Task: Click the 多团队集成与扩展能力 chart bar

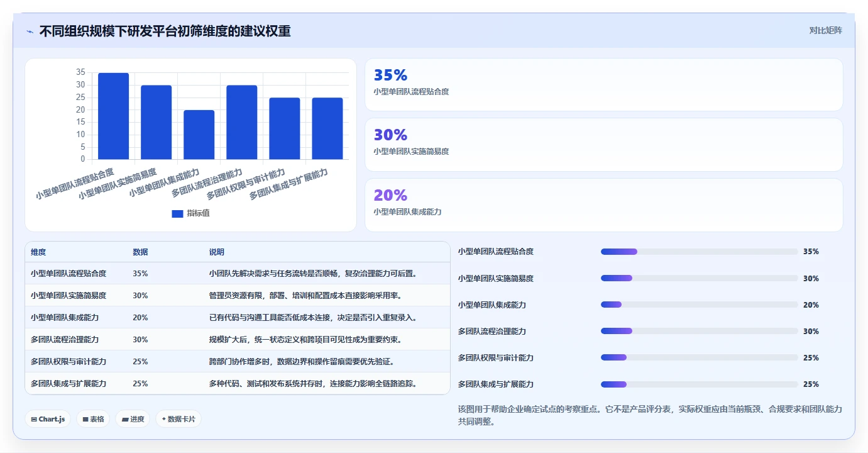Action: coord(327,128)
